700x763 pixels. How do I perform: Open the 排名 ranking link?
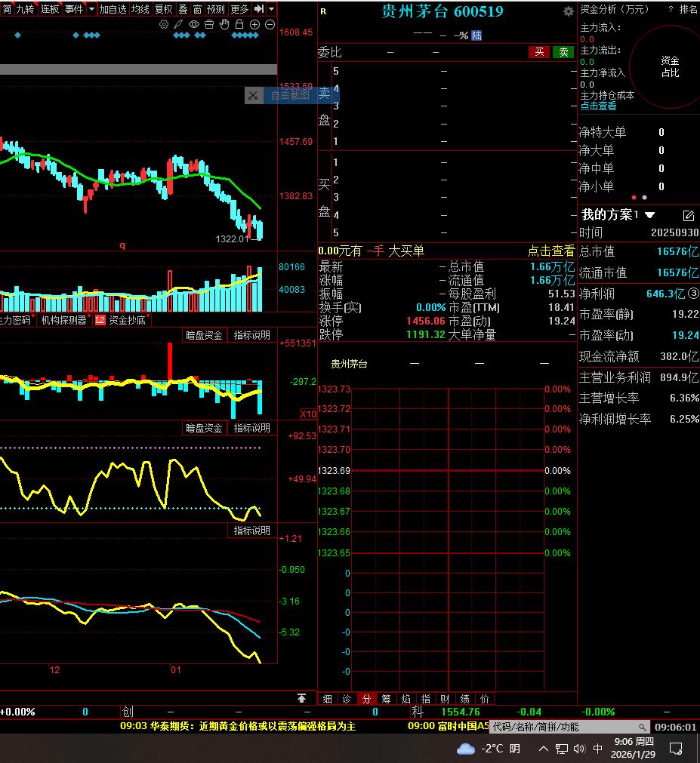tap(689, 9)
